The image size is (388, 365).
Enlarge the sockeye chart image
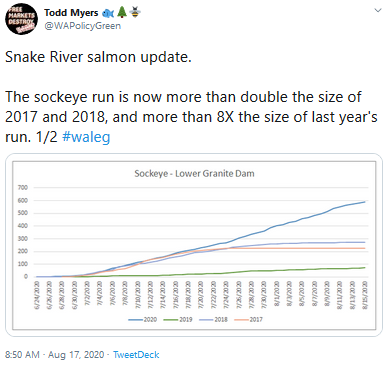[194, 245]
